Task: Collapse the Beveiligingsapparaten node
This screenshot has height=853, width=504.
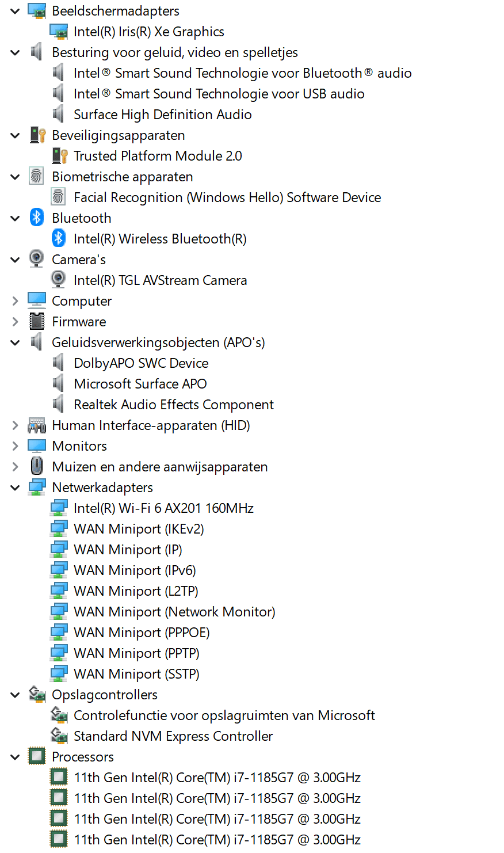Action: (16, 135)
